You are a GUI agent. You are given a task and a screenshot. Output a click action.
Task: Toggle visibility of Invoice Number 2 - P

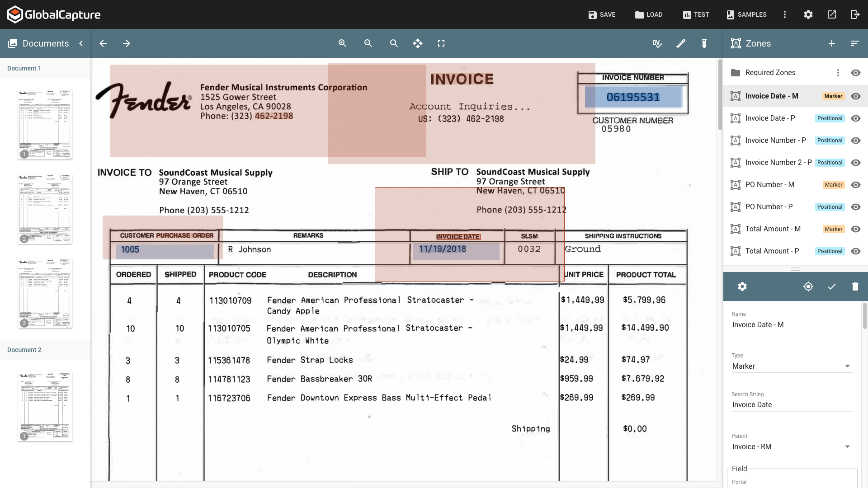coord(856,163)
